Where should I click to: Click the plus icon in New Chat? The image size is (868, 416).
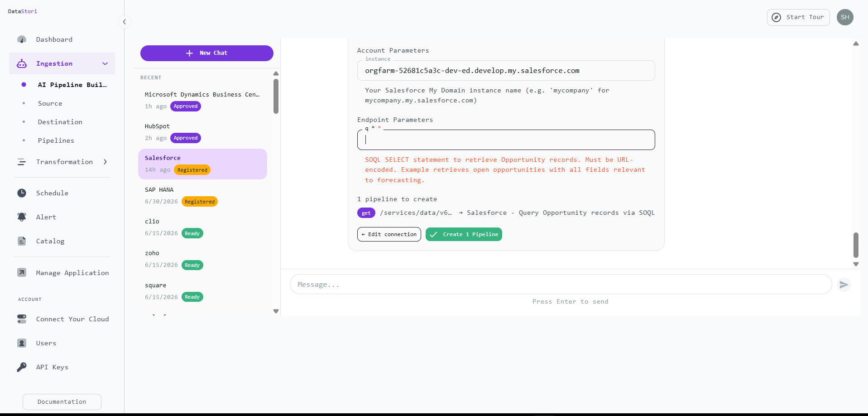(x=189, y=53)
